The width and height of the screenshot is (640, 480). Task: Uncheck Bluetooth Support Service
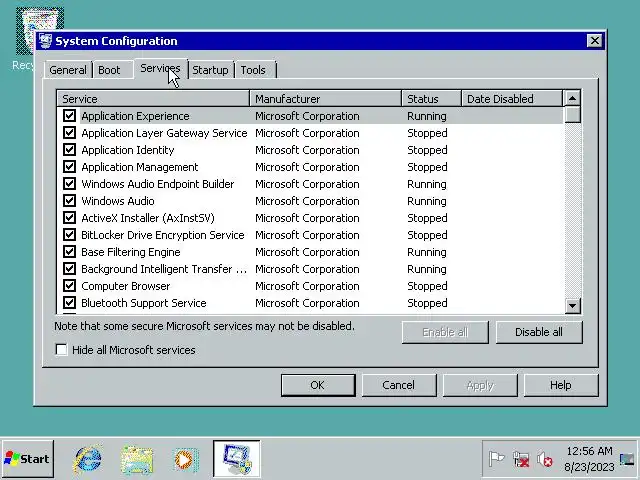(x=69, y=303)
